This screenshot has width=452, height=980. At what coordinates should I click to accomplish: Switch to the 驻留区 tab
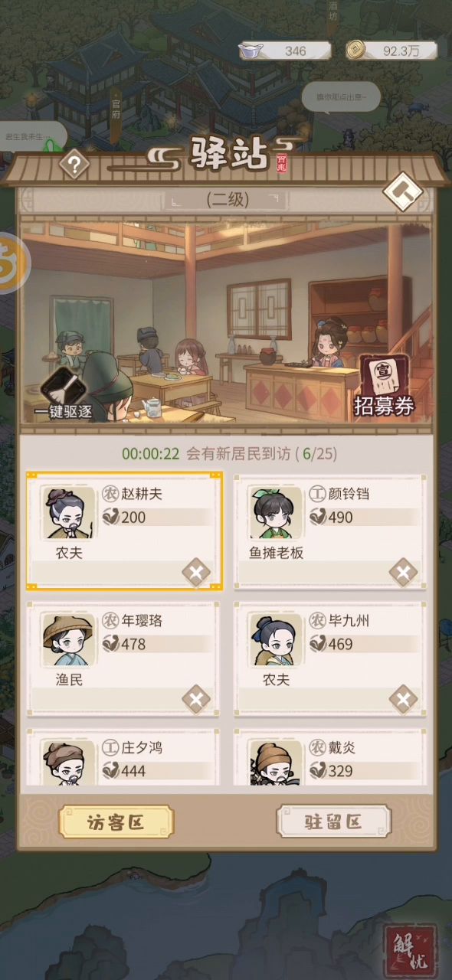[334, 822]
